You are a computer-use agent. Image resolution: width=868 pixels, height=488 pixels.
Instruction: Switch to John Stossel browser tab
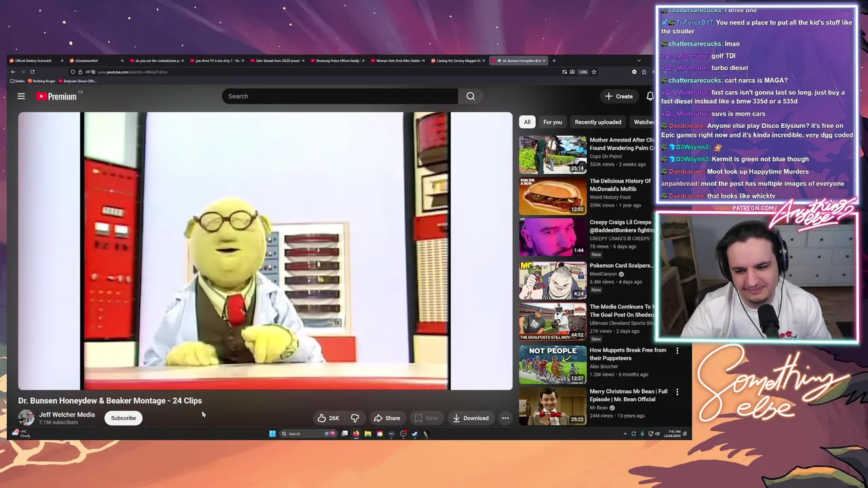(x=278, y=60)
